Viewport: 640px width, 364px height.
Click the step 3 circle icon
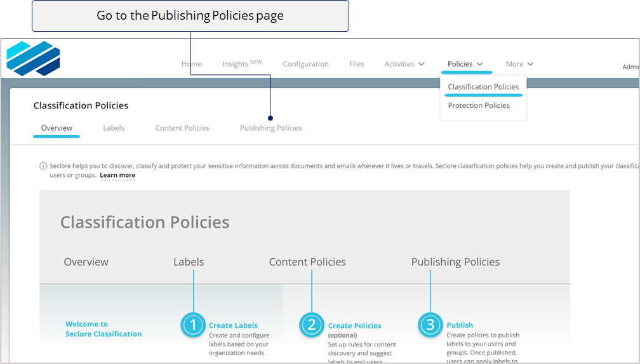point(430,325)
